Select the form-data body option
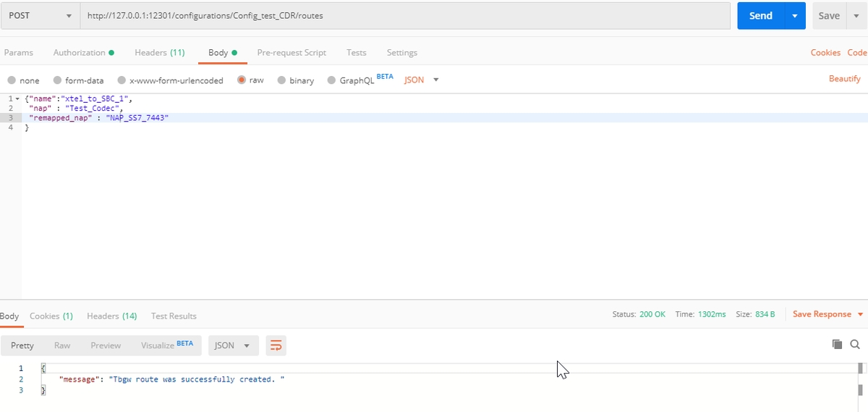Image resolution: width=868 pixels, height=412 pixels. (58, 80)
